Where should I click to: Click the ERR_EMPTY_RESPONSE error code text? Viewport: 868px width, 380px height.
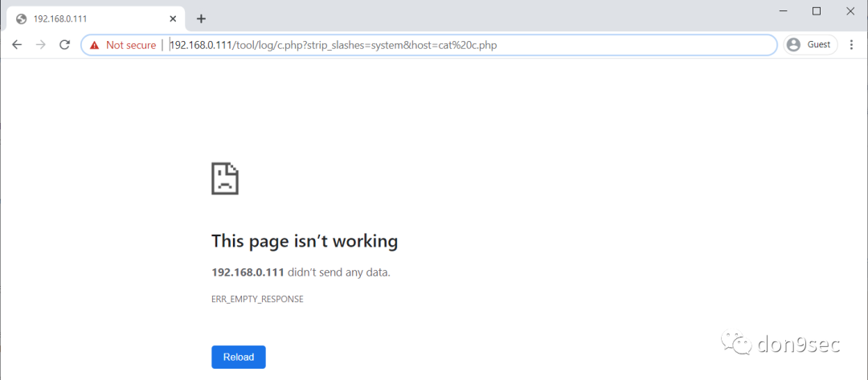click(x=257, y=299)
